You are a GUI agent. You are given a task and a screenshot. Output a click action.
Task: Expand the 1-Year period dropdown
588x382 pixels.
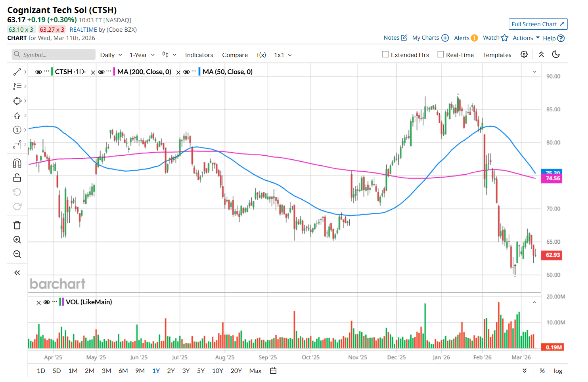coord(142,55)
